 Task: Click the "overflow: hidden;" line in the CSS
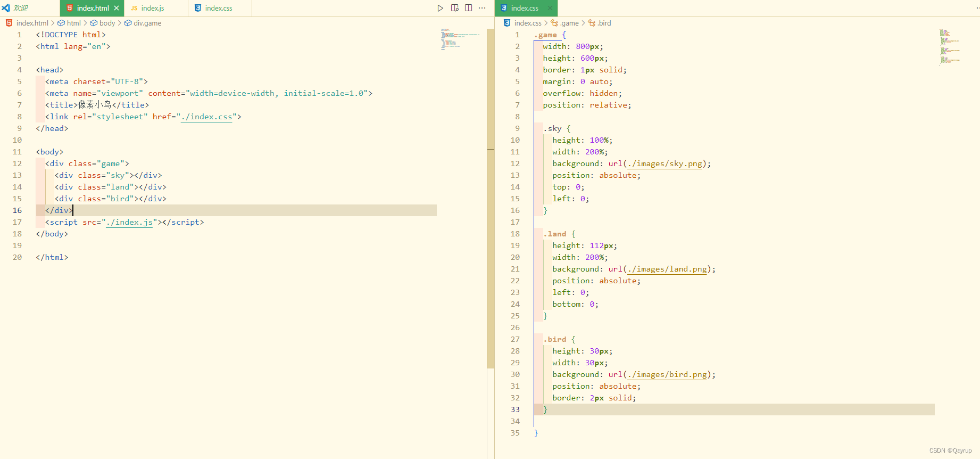[582, 93]
